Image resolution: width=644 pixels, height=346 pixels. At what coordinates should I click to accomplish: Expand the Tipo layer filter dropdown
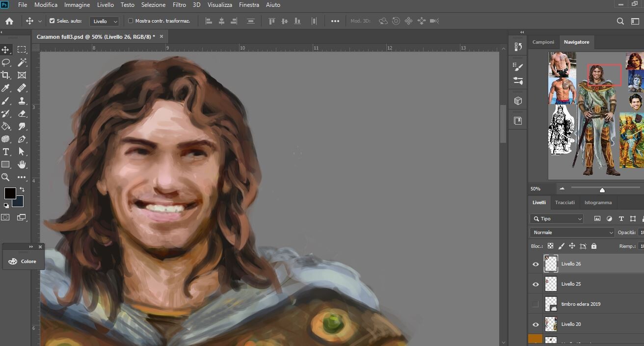pyautogui.click(x=557, y=219)
